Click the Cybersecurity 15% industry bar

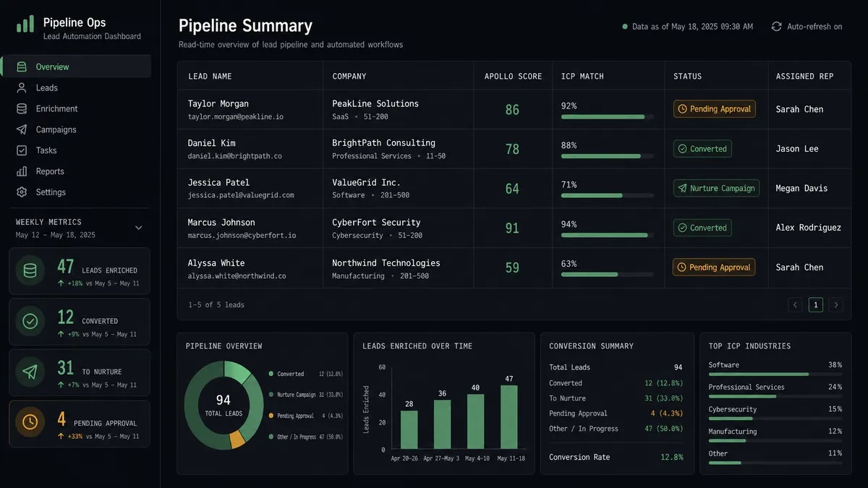(x=775, y=419)
